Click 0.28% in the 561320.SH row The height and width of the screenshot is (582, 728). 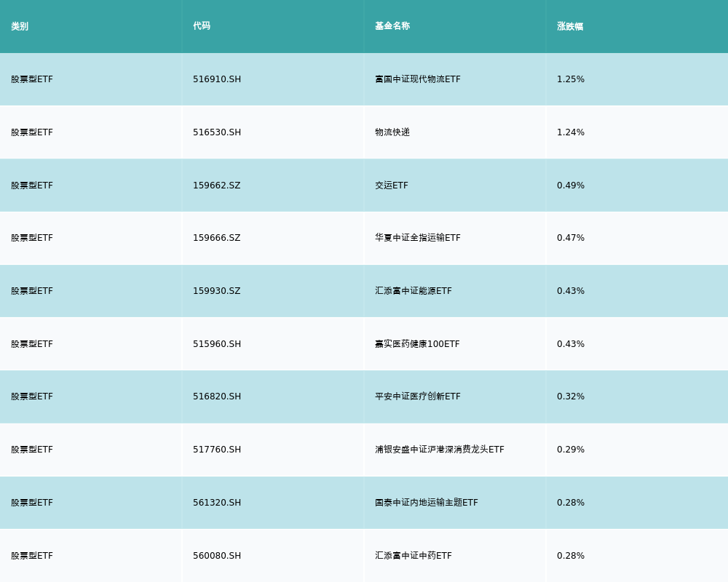(571, 503)
